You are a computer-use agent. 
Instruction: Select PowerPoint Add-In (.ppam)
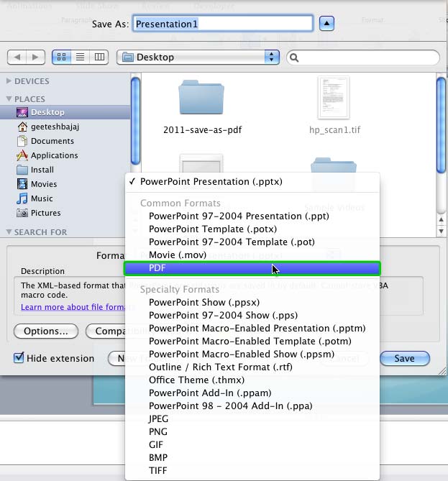point(252,393)
